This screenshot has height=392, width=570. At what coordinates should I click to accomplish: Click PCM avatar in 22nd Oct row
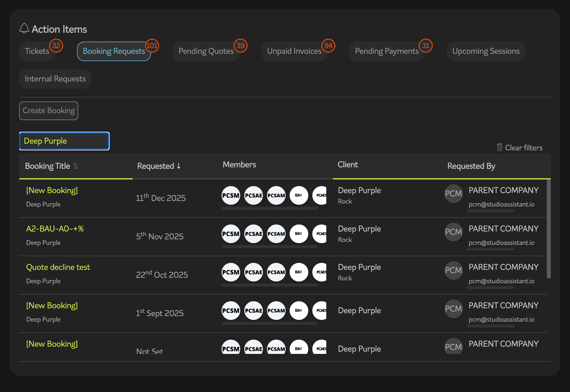(454, 270)
